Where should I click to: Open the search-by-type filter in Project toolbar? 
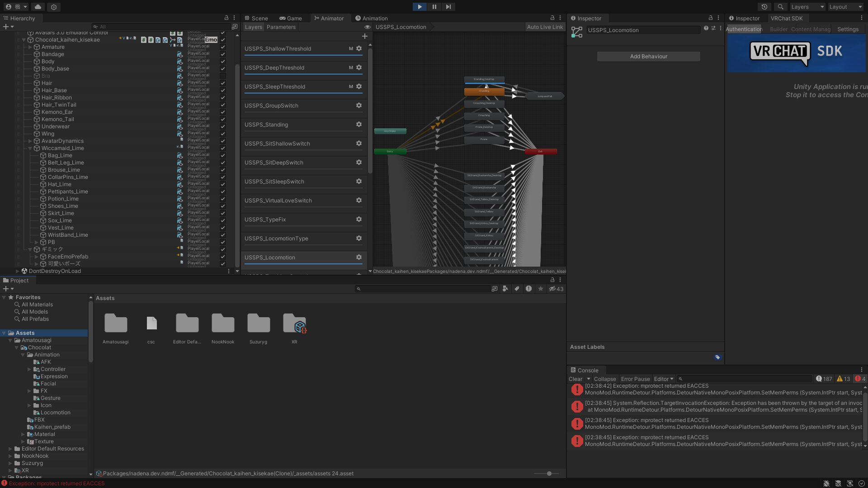click(x=505, y=288)
